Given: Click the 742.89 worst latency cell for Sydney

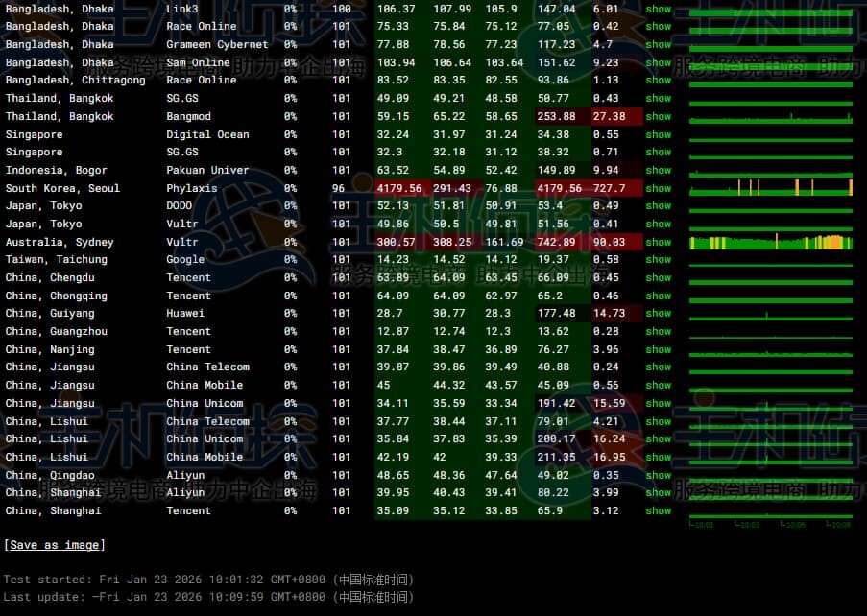Looking at the screenshot, I should pos(557,242).
